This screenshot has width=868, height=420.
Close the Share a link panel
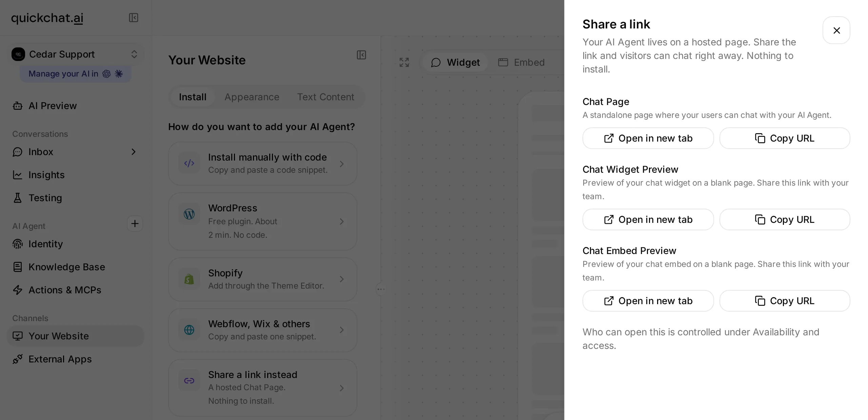coord(836,30)
